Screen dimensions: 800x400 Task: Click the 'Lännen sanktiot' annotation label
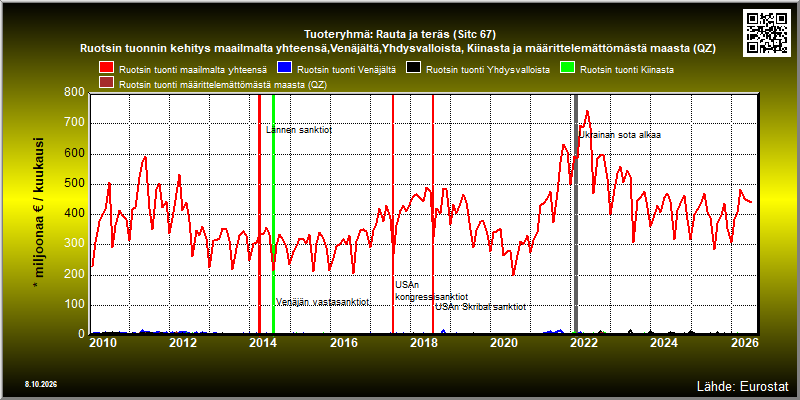pyautogui.click(x=299, y=130)
